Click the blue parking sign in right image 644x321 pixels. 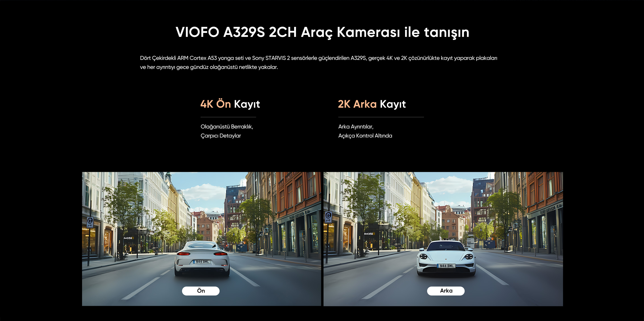pyautogui.click(x=328, y=217)
